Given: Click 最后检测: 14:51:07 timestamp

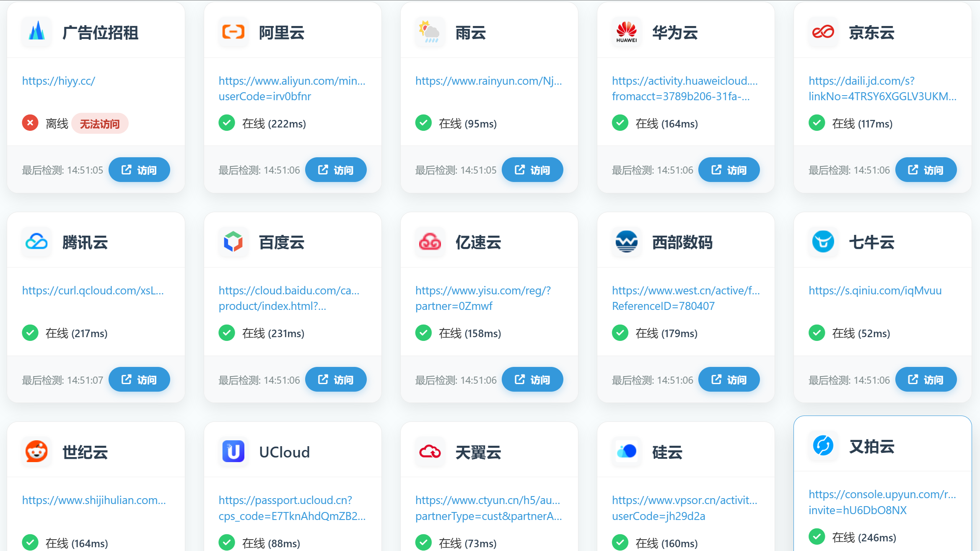Looking at the screenshot, I should pyautogui.click(x=62, y=380).
